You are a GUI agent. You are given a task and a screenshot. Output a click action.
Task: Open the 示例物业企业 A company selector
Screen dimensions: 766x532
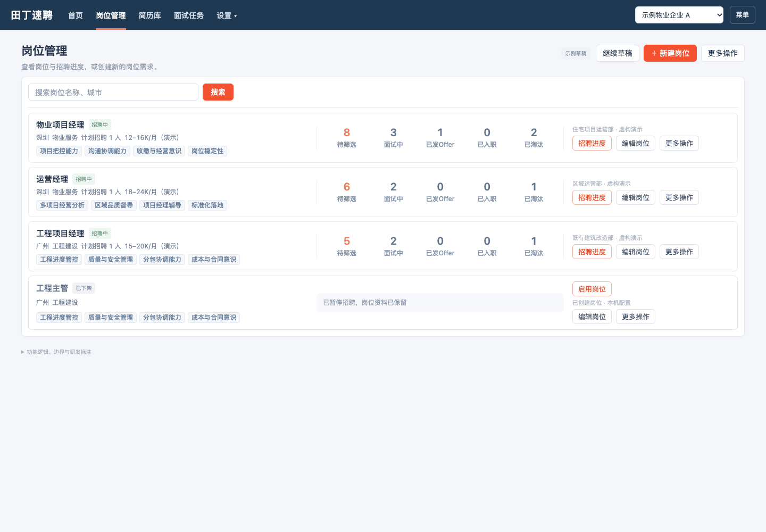[679, 15]
